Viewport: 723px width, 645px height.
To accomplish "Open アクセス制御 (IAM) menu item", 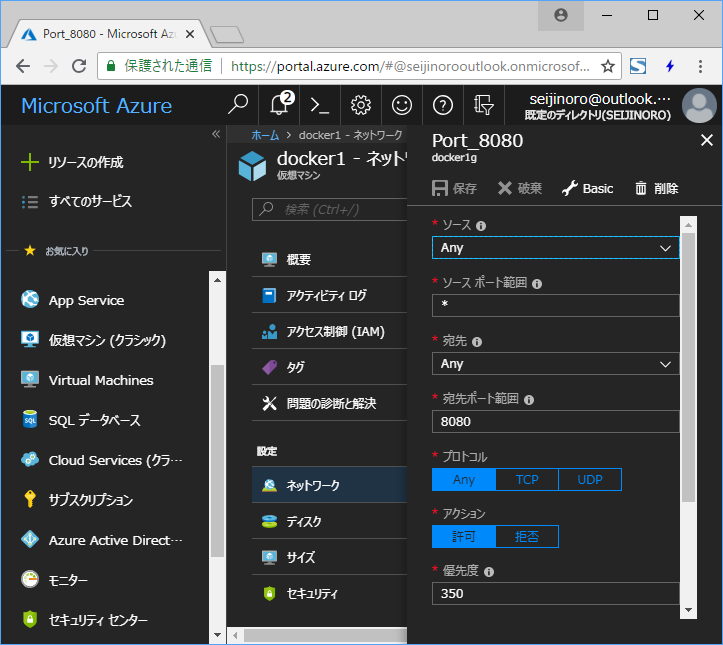I will [x=329, y=331].
